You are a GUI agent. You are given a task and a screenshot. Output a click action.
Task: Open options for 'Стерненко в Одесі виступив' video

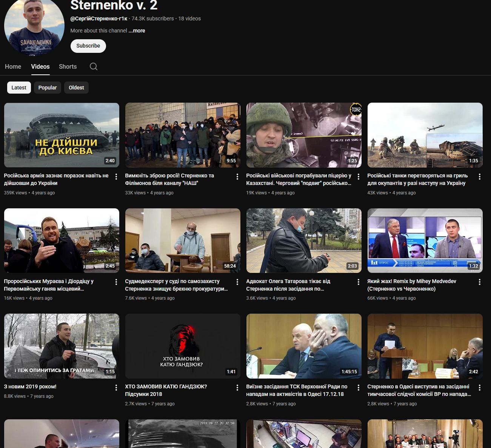click(480, 387)
